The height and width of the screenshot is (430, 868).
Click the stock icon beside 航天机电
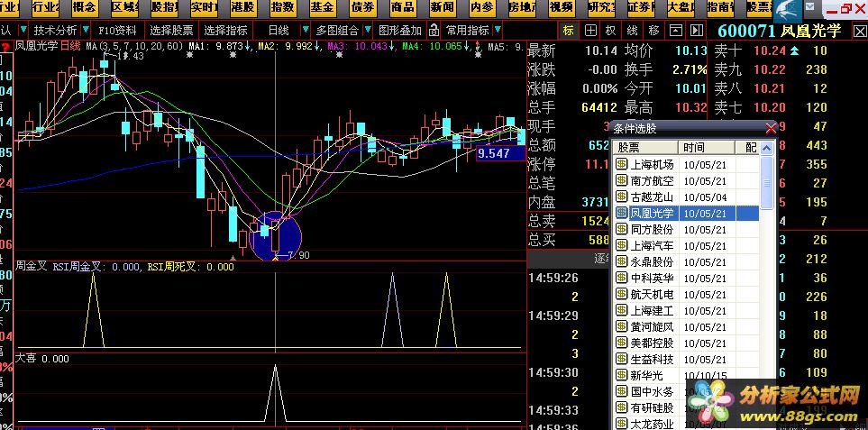click(x=621, y=295)
